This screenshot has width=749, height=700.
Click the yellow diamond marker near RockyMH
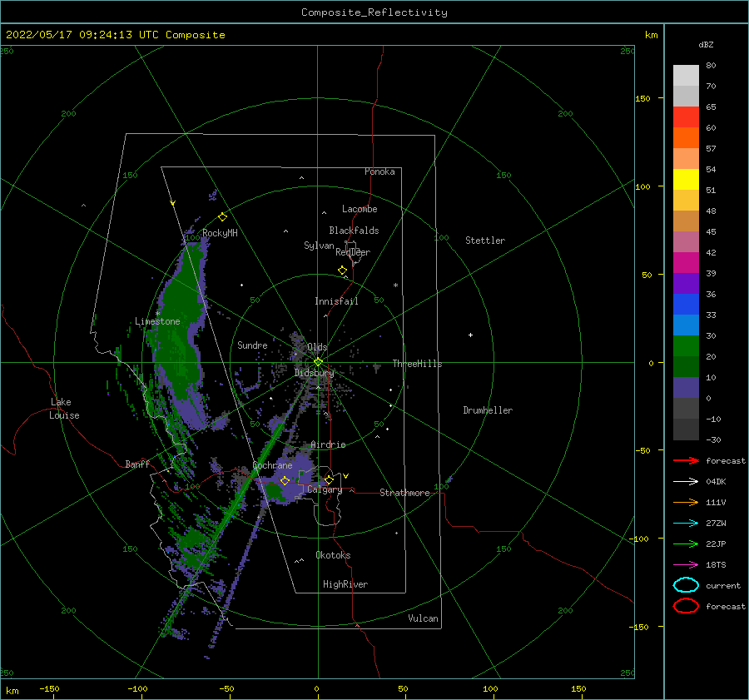pos(222,217)
